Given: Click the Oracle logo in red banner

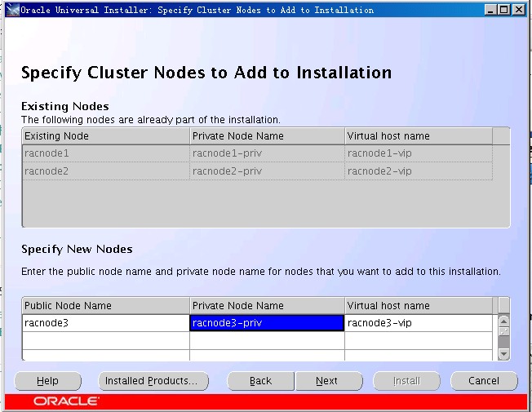Looking at the screenshot, I should pyautogui.click(x=66, y=401).
